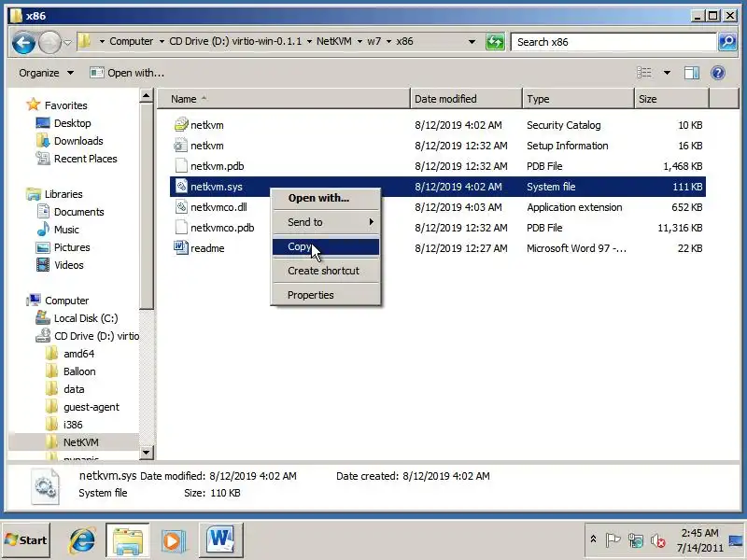Click the refresh button next to address bar
Viewport: 747px width, 560px height.
495,42
